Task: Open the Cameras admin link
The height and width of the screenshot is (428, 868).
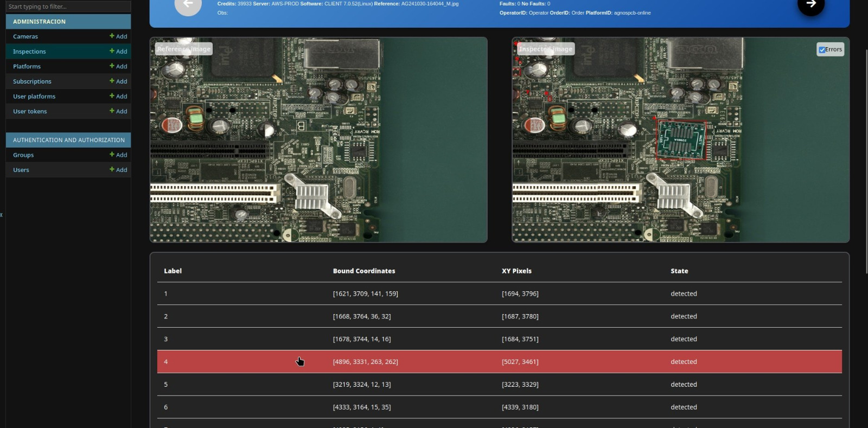Action: (25, 36)
